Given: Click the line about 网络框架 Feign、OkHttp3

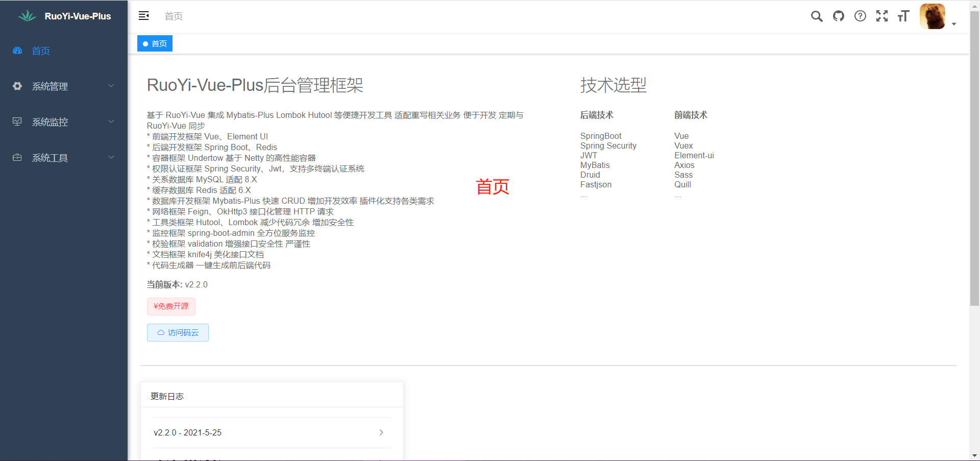Looking at the screenshot, I should (240, 211).
